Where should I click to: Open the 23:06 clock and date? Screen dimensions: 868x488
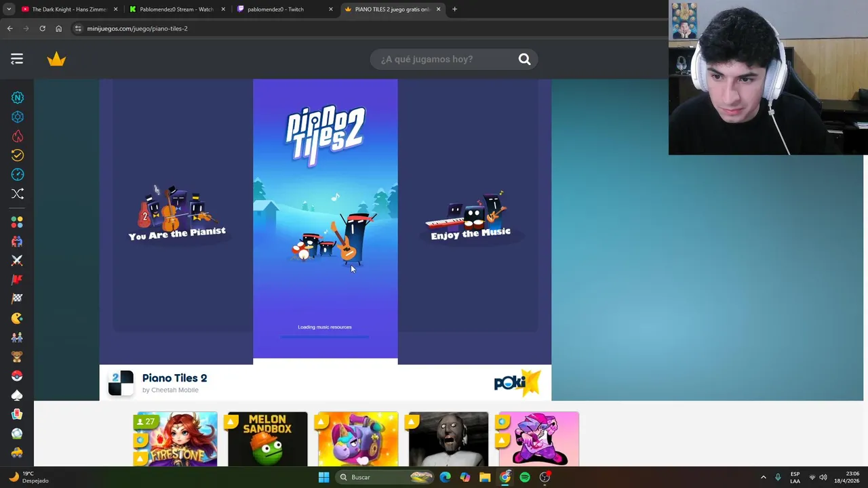pos(846,477)
